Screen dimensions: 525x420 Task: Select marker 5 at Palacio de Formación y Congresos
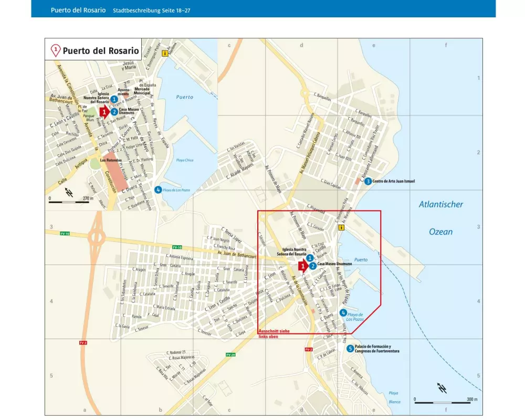point(350,348)
